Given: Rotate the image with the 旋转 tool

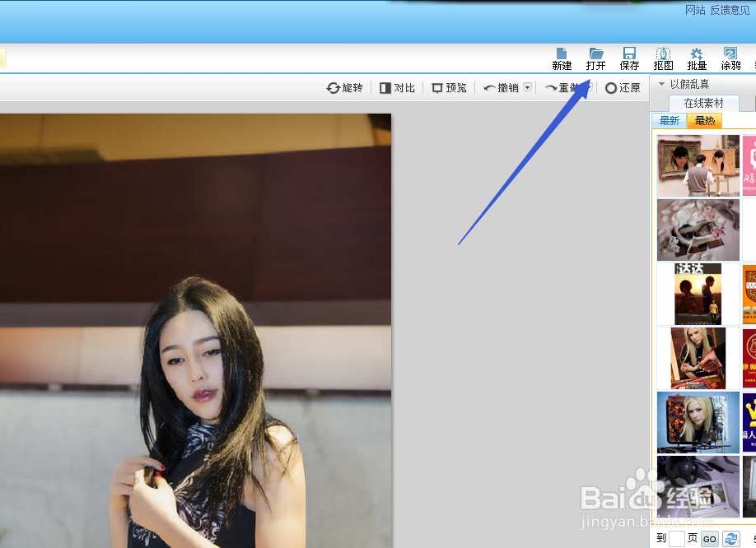Looking at the screenshot, I should tap(346, 87).
